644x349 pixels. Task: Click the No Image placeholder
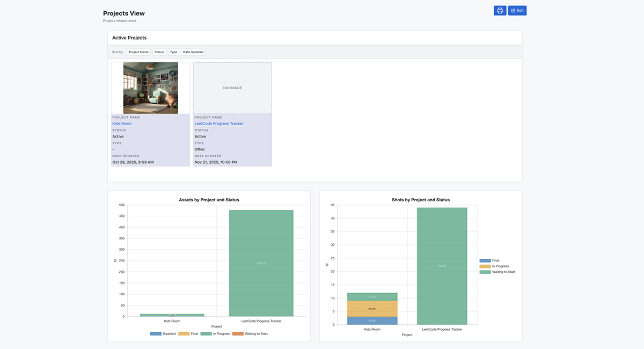(x=232, y=87)
